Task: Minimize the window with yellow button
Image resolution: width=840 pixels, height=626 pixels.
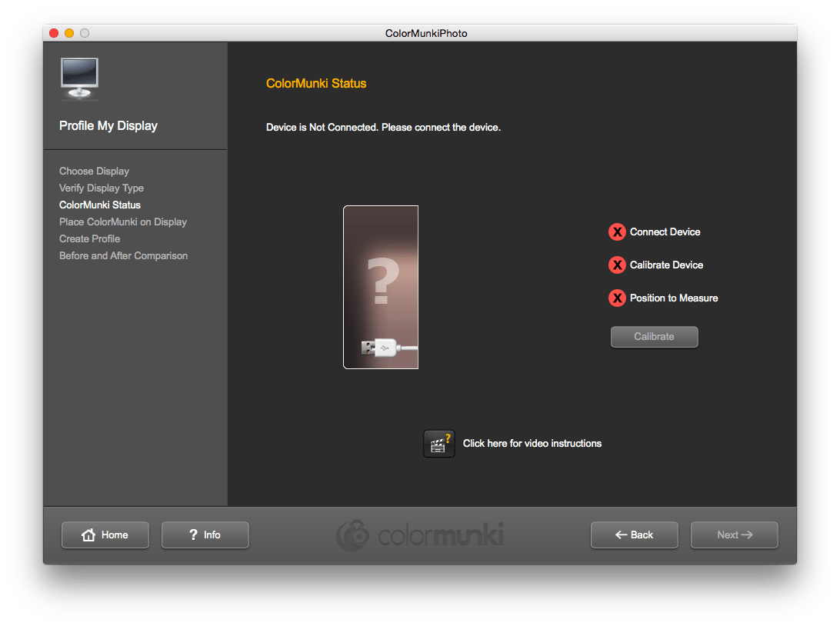Action: pos(69,33)
